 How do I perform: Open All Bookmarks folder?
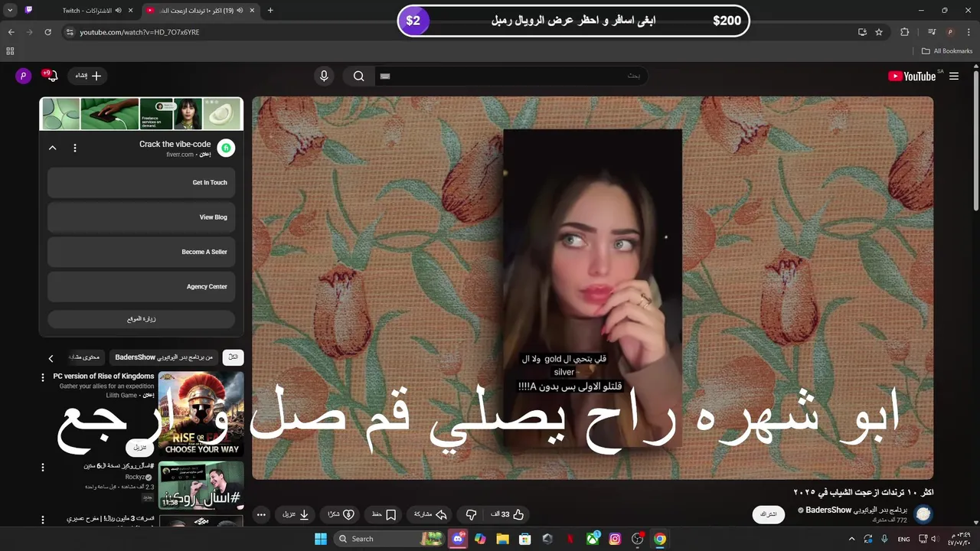tap(947, 51)
